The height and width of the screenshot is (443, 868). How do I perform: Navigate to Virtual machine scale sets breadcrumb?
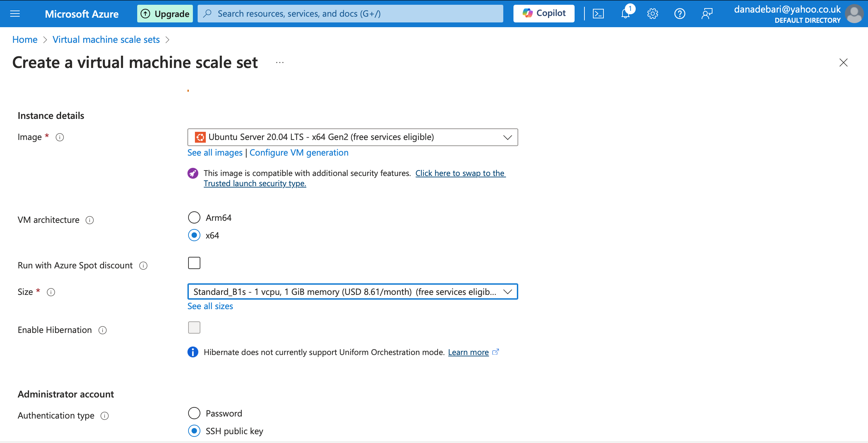click(x=106, y=39)
